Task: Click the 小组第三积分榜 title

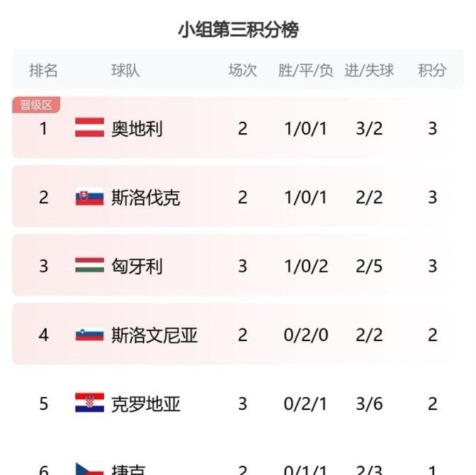Action: [x=238, y=30]
